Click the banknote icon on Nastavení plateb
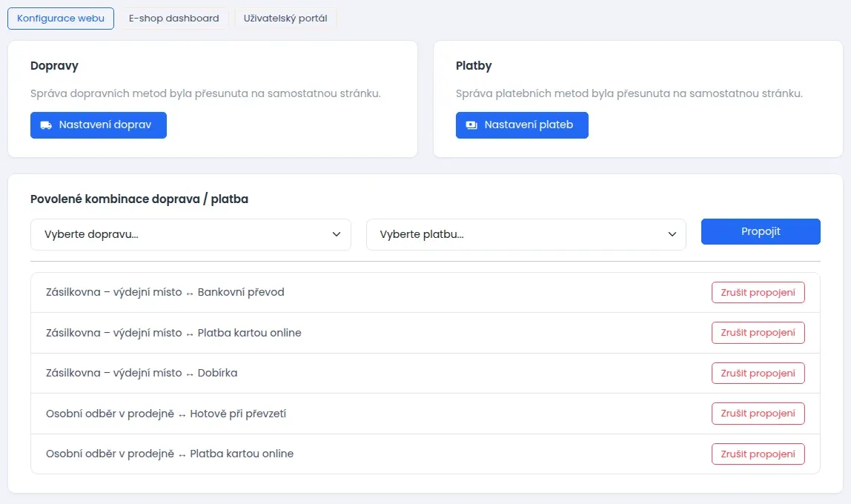Image resolution: width=851 pixels, height=504 pixels. [471, 125]
